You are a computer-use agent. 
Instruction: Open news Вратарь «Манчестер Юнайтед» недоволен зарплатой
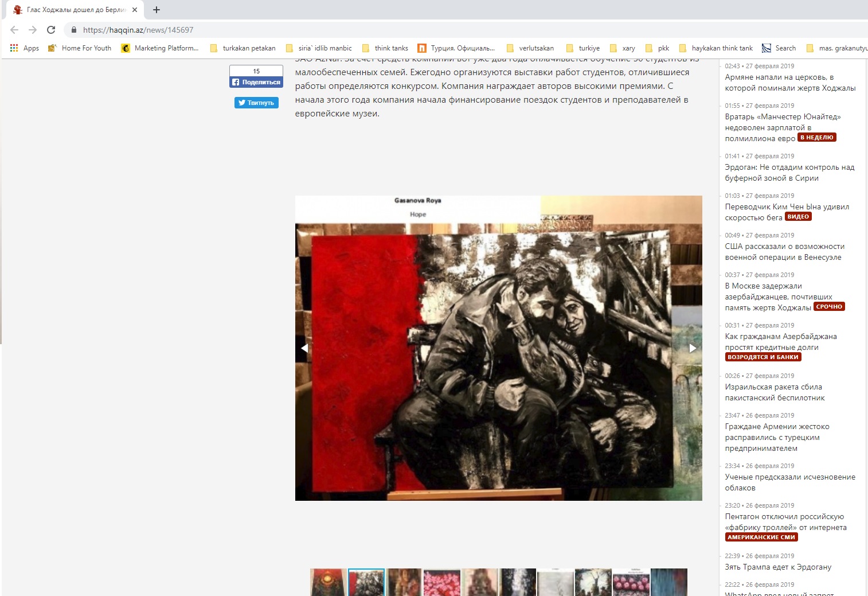[x=783, y=127]
